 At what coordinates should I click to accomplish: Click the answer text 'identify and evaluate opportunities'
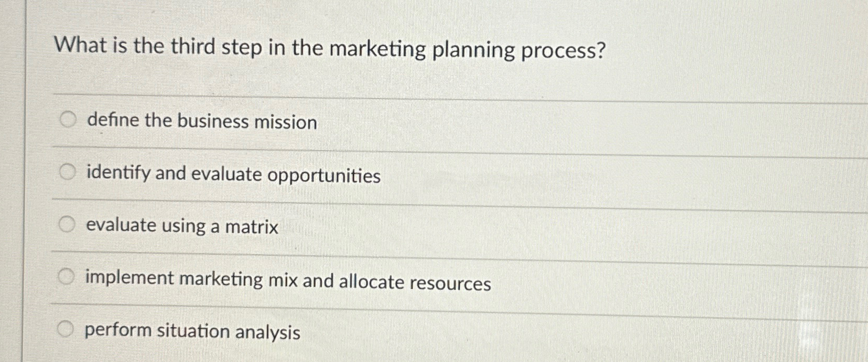(233, 174)
